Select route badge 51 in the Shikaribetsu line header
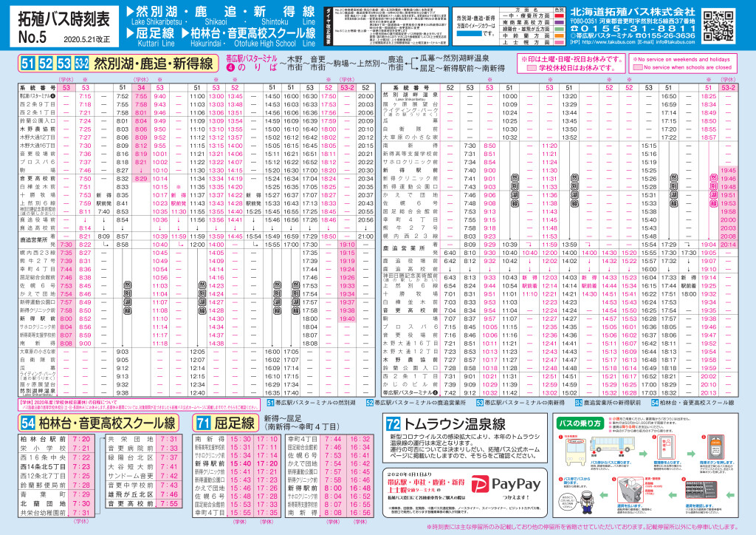The width and height of the screenshot is (756, 535). 27,64
